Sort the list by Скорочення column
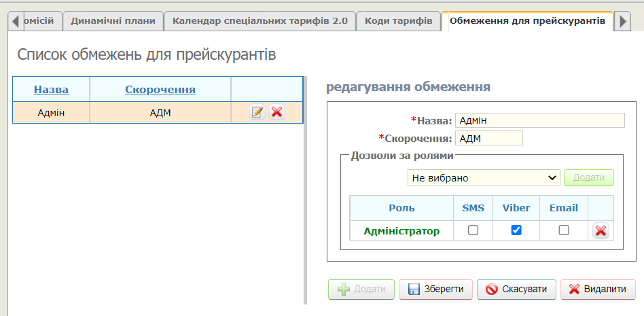The width and height of the screenshot is (644, 316). click(160, 90)
